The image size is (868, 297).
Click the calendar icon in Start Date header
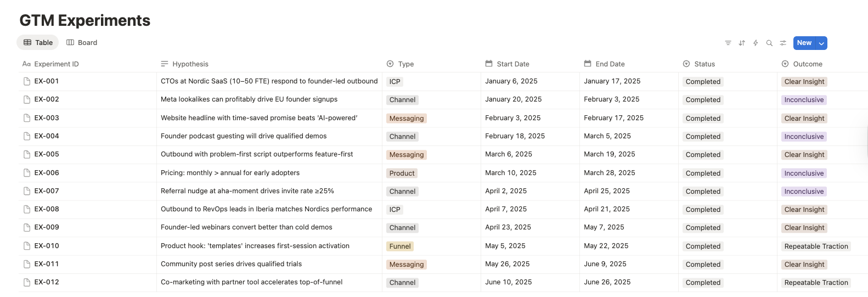click(489, 64)
